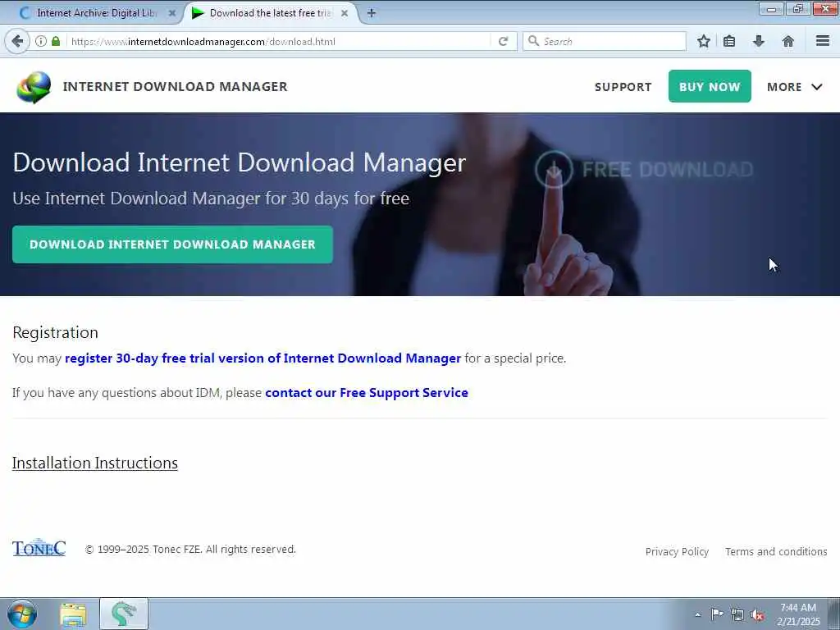Reload the page with refresh icon
Viewport: 840px width, 630px height.
503,41
